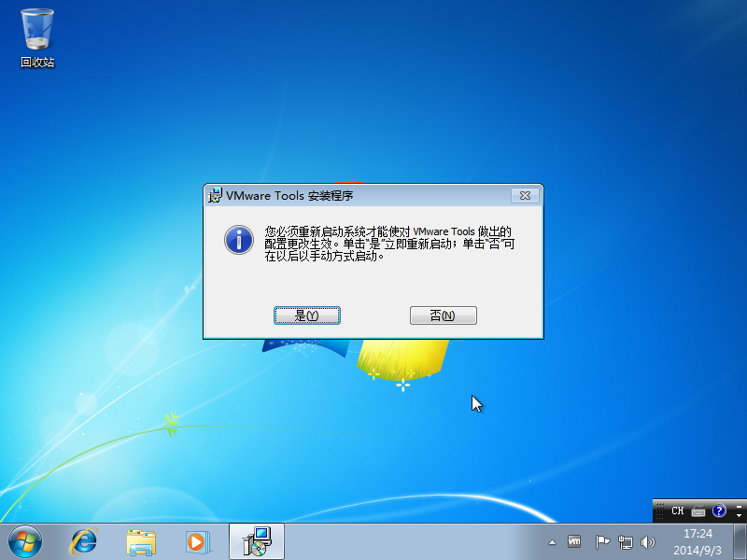Click the VMware Tools installer title icon
This screenshot has height=560, width=747.
216,195
